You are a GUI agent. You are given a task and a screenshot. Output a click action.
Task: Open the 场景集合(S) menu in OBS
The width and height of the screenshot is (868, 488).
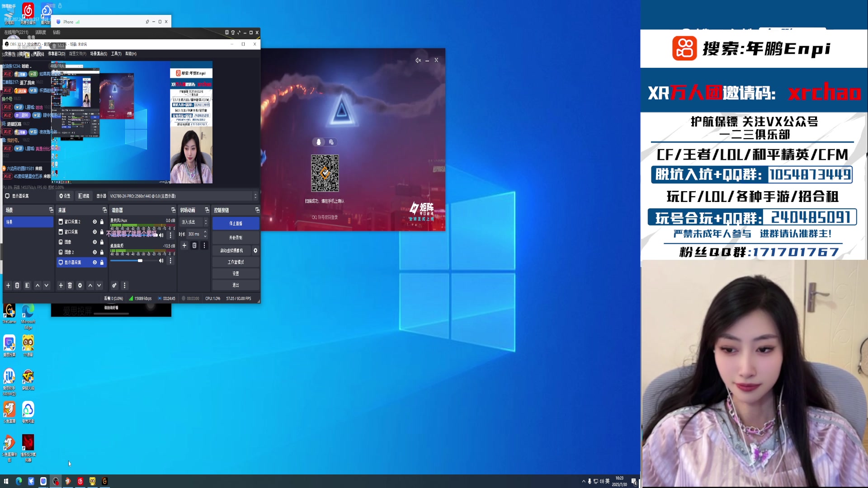point(99,54)
